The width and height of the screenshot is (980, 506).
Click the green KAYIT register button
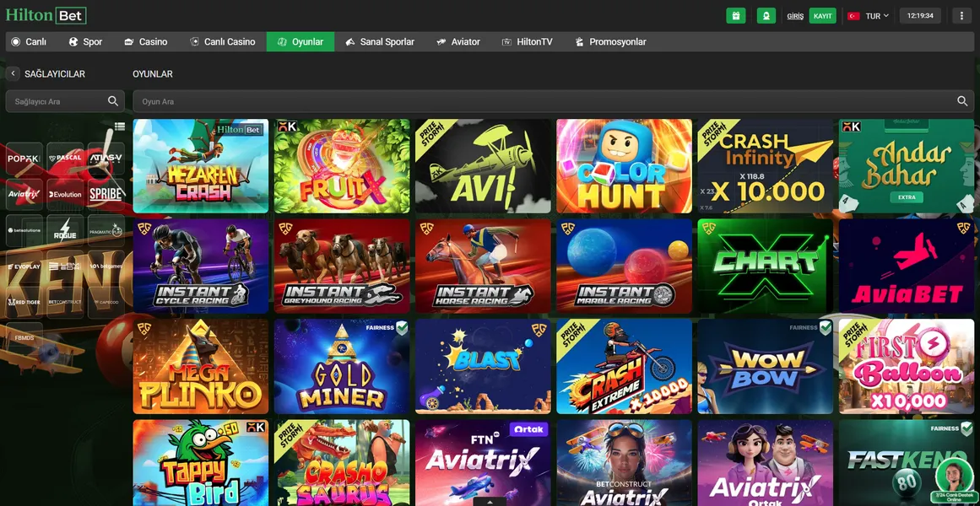coord(822,16)
